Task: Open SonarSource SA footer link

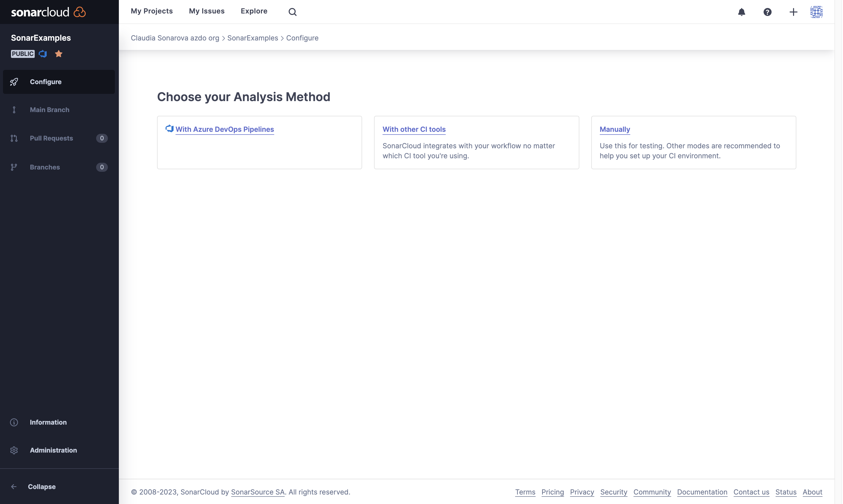Action: [258, 492]
